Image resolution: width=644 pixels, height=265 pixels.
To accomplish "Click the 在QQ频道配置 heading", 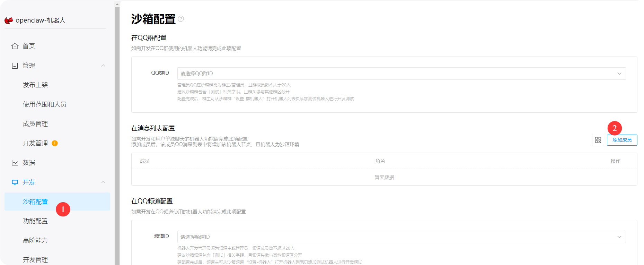I will 152,201.
